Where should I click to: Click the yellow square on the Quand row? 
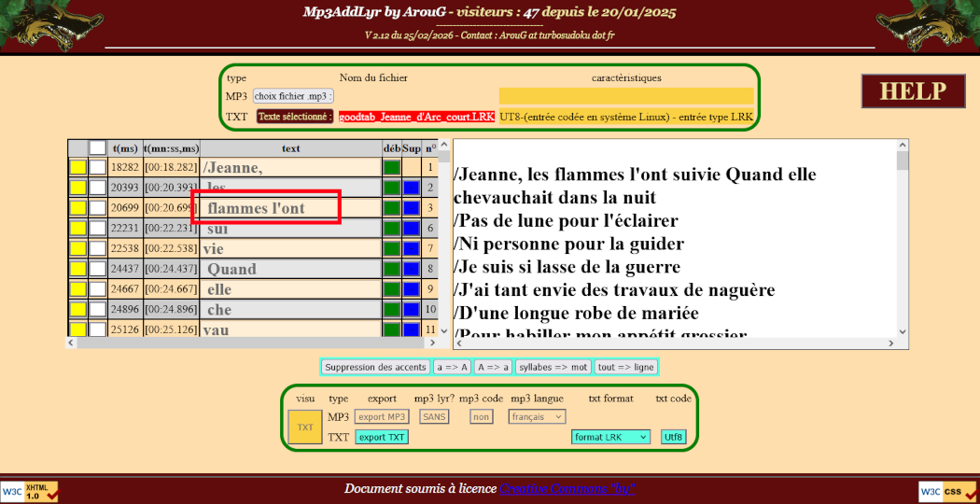(x=77, y=269)
